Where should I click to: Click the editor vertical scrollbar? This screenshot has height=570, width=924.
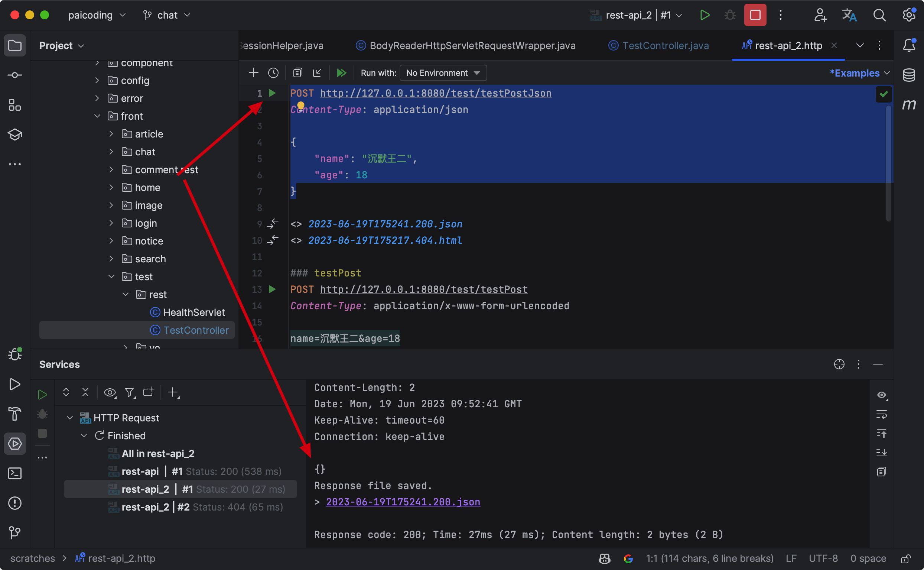pos(888,162)
